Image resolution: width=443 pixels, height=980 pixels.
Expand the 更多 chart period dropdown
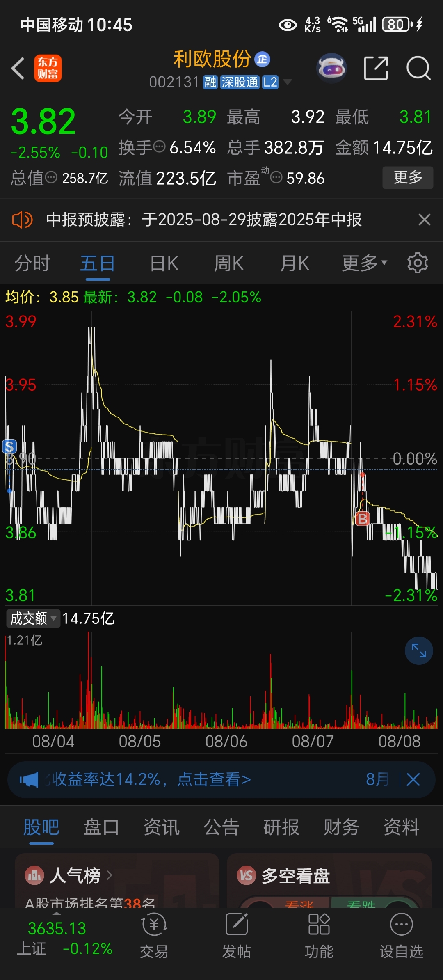click(365, 263)
